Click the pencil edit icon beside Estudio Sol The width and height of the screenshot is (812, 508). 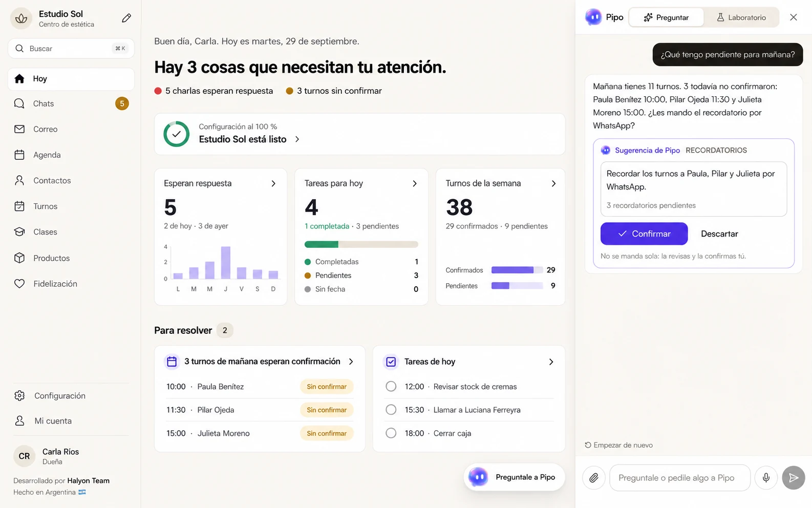point(126,18)
